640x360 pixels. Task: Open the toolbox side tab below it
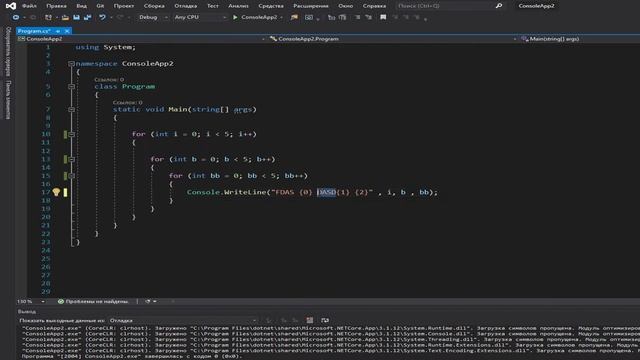(8, 100)
